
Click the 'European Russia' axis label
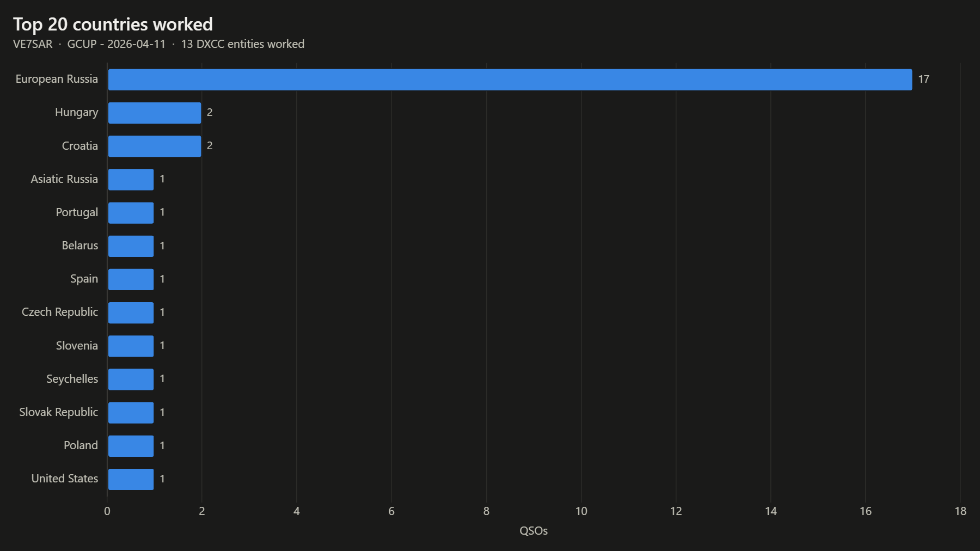coord(57,79)
